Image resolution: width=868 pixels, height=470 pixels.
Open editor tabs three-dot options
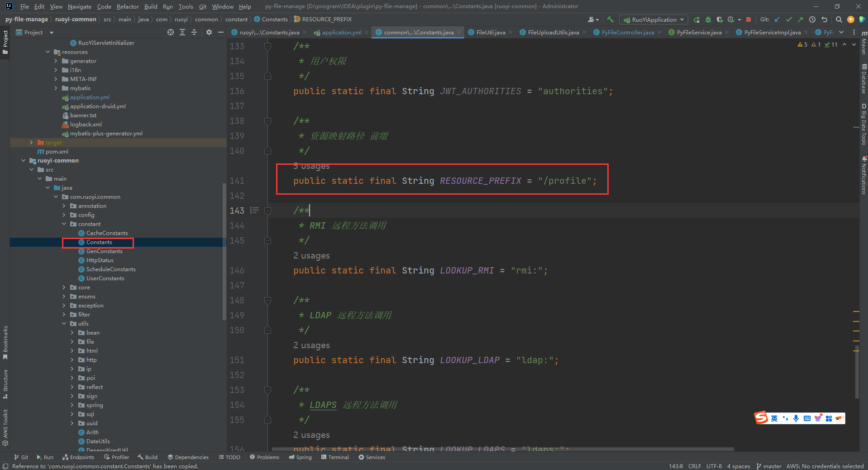pyautogui.click(x=854, y=32)
